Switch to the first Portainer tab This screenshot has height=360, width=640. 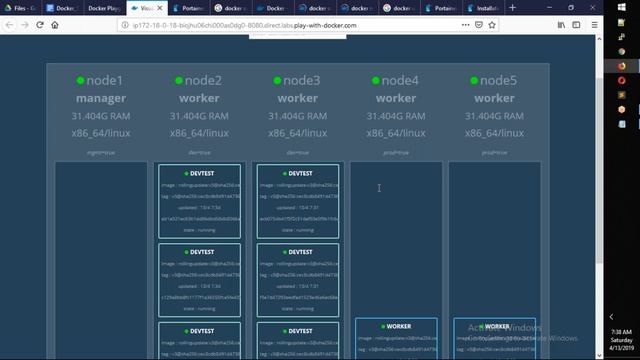[x=189, y=8]
